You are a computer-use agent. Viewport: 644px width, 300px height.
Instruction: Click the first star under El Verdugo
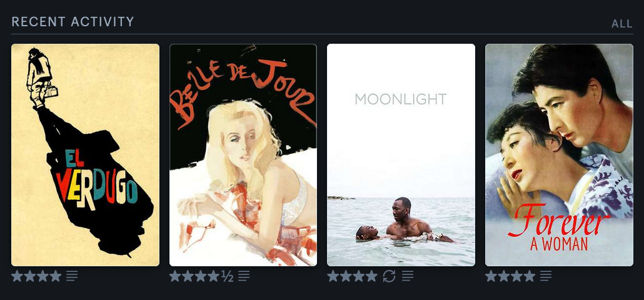point(18,276)
